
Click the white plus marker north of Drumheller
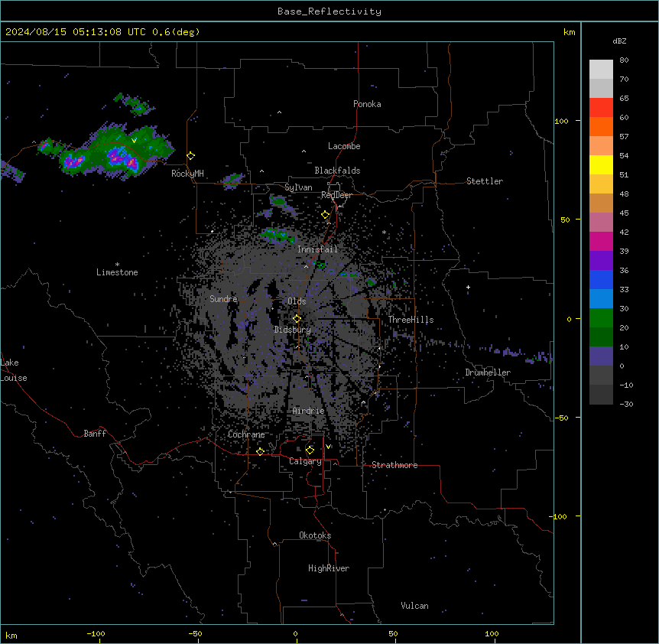click(x=468, y=287)
